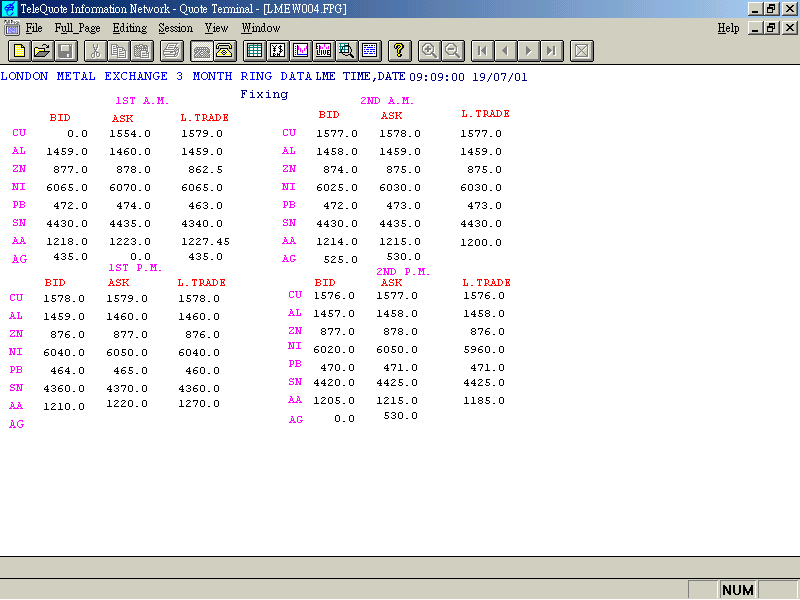
Task: Minimize the inner LMEW004.FPG document window
Action: [755, 28]
